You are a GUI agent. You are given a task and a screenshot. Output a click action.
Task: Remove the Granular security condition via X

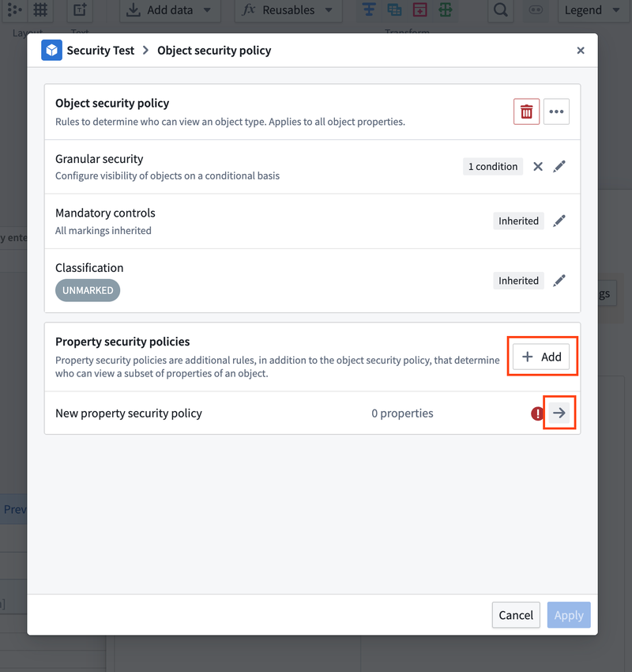tap(538, 166)
